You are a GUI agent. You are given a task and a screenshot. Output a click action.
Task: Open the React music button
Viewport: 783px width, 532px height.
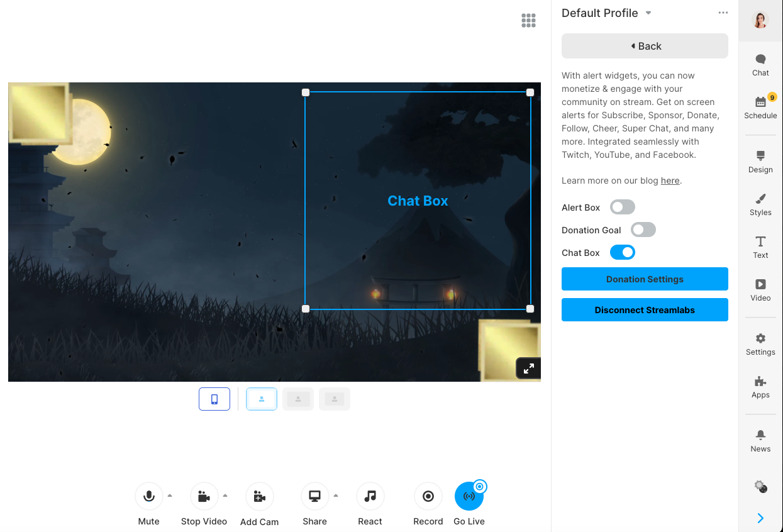370,497
